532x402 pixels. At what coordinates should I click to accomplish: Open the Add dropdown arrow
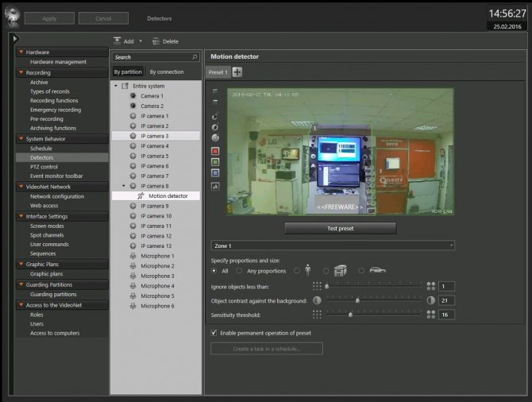[x=141, y=41]
